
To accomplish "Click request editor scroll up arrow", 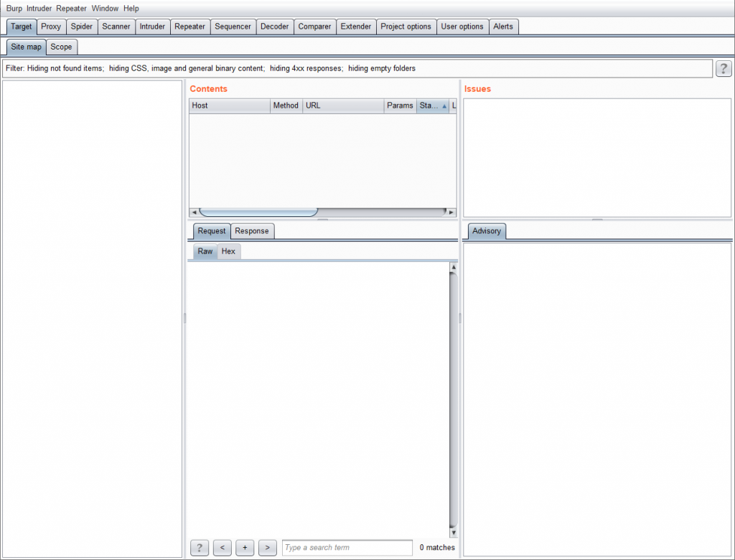I will 454,267.
